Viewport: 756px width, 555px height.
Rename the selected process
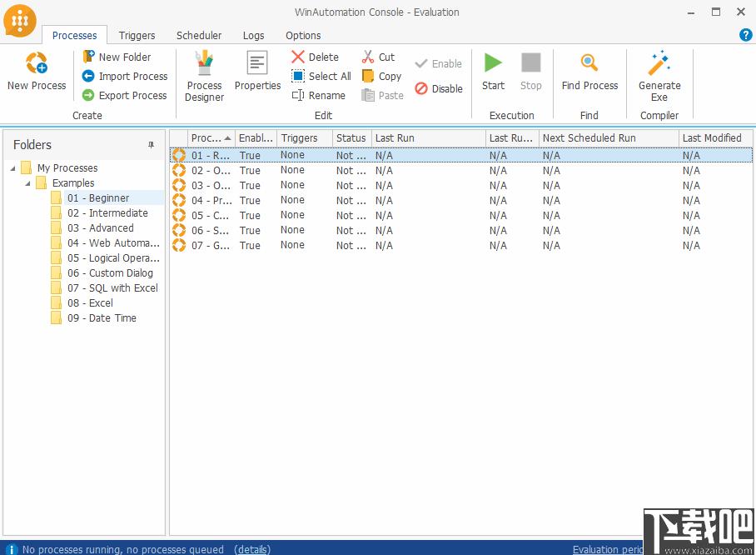click(318, 96)
